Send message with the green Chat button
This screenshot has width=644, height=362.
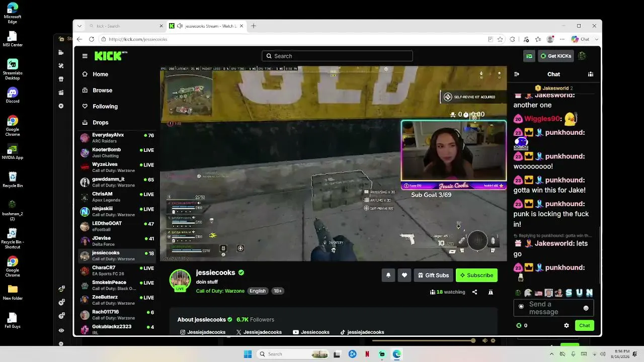click(x=584, y=325)
